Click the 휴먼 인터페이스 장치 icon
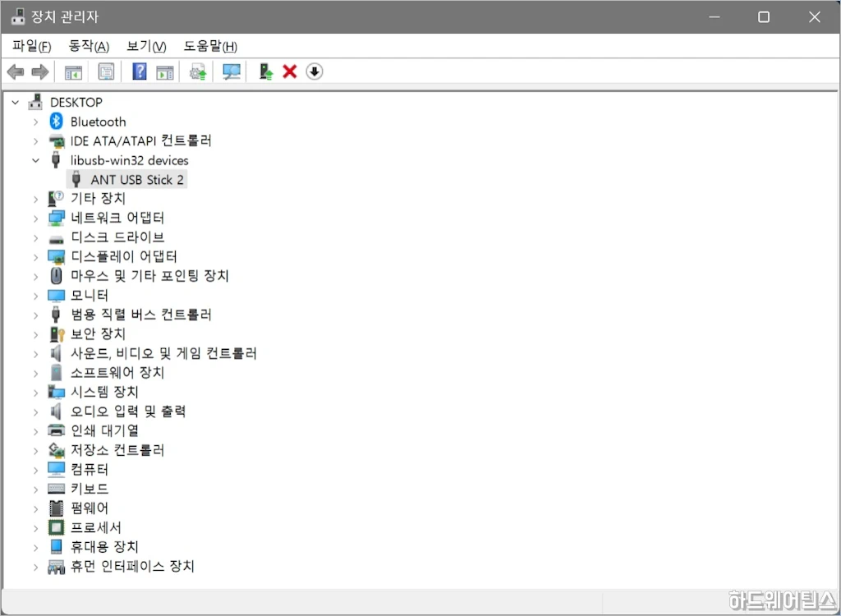Screen dimensions: 841x616 [57, 566]
